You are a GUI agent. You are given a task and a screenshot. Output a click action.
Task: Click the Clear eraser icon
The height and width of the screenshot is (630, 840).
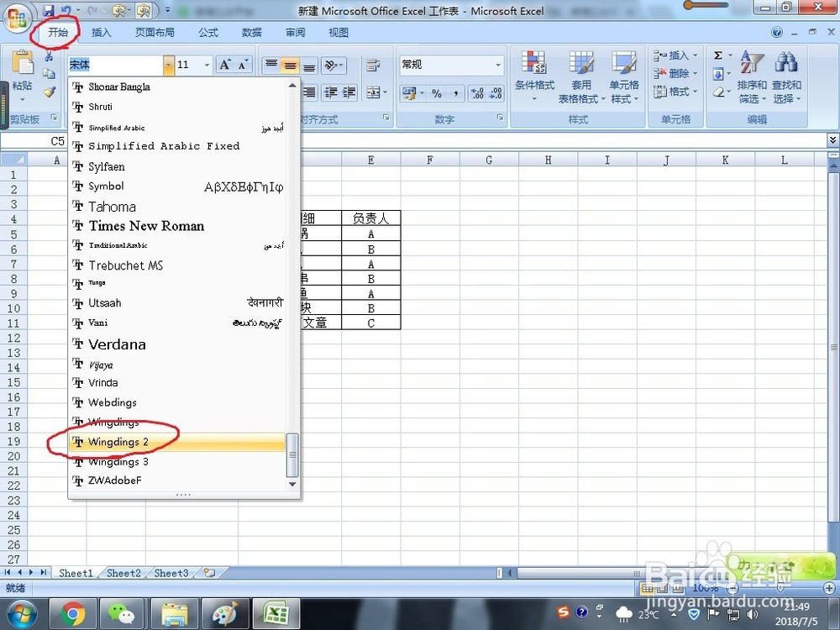tap(718, 92)
